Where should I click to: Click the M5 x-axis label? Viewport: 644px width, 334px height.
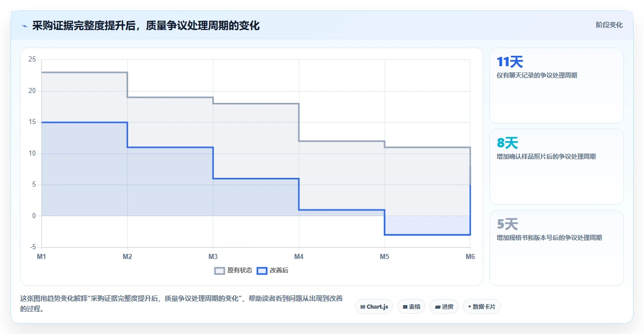385,256
